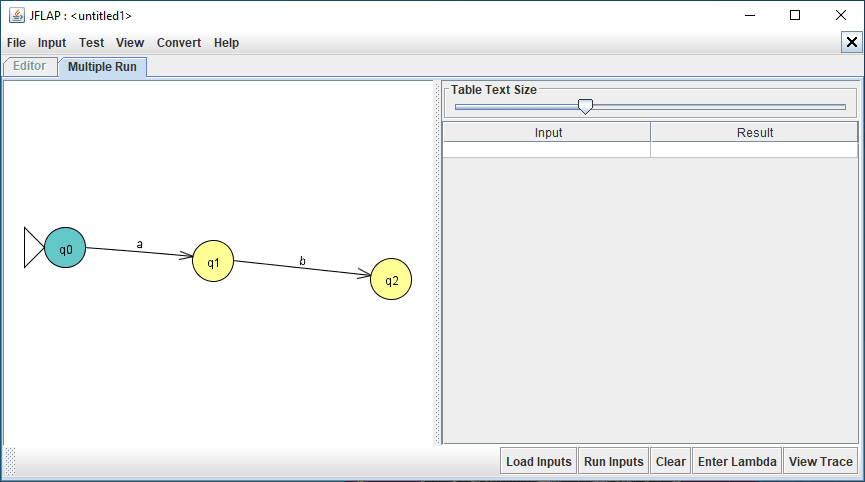Select state q2 in the automaton
Viewport: 865px width, 482px height.
click(391, 279)
